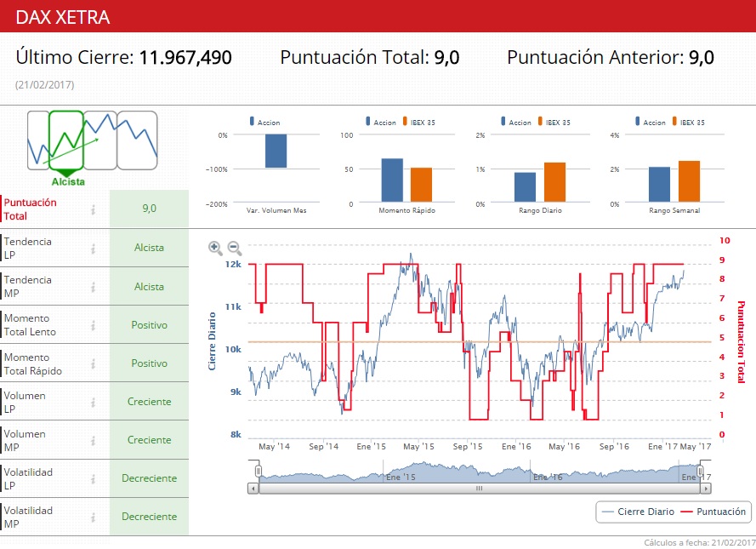This screenshot has height=549, width=756.
Task: Open info icon for Momento Total Lento
Action: click(93, 326)
